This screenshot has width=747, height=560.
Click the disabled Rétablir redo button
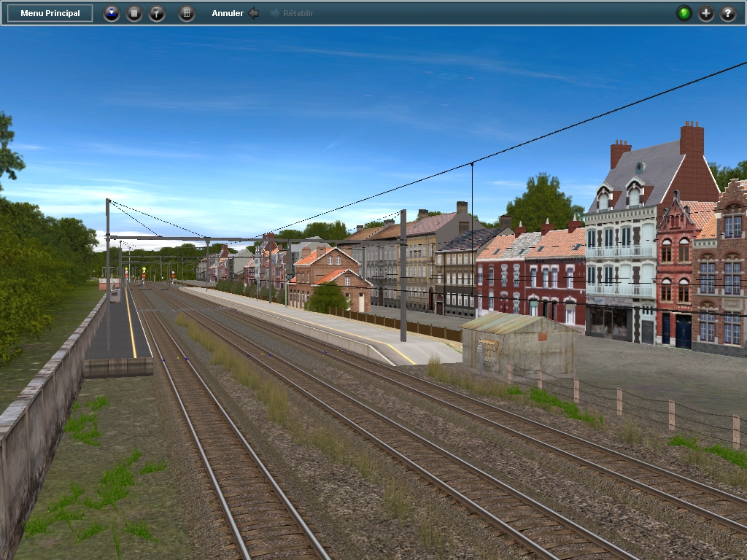[x=292, y=13]
